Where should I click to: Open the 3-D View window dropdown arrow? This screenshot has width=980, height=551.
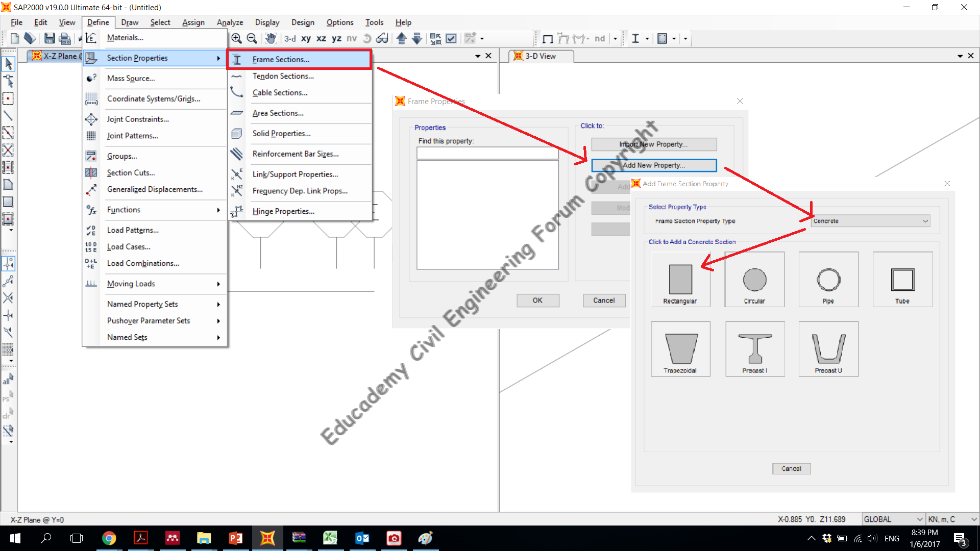coord(960,56)
